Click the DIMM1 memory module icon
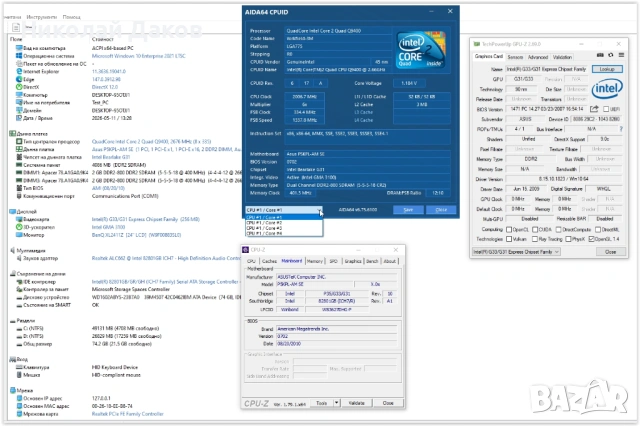Image resolution: width=640 pixels, height=426 pixels. tap(19, 173)
